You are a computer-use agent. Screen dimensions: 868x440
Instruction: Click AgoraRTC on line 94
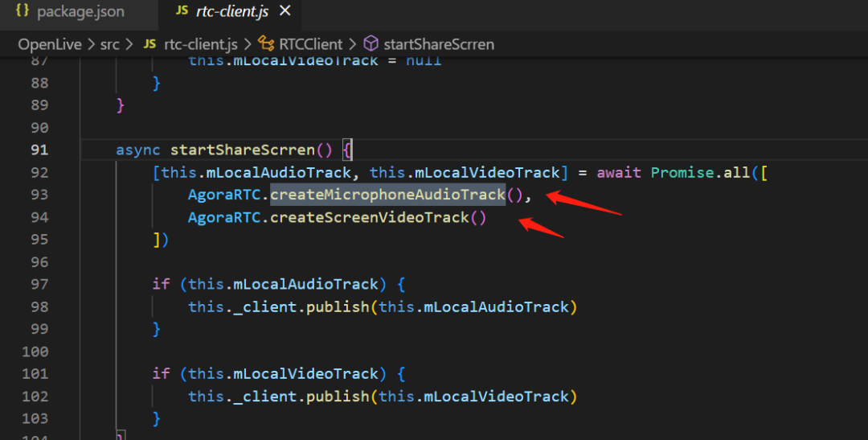pyautogui.click(x=224, y=217)
